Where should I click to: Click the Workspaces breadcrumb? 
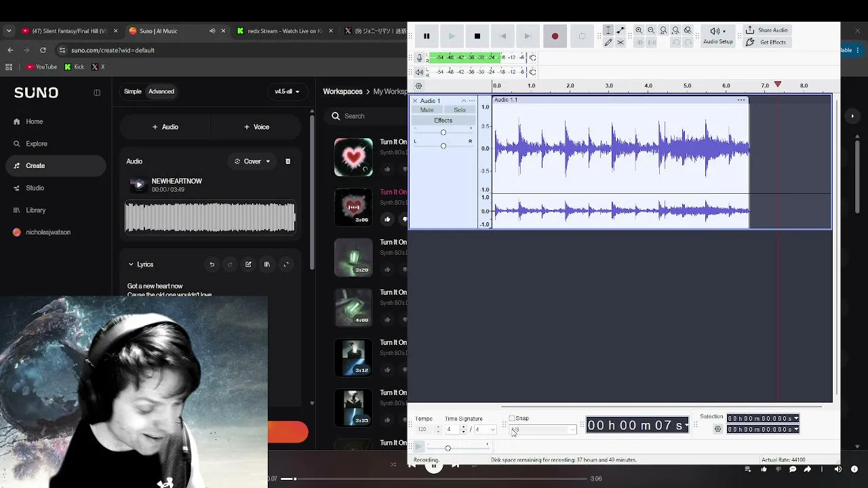click(342, 91)
